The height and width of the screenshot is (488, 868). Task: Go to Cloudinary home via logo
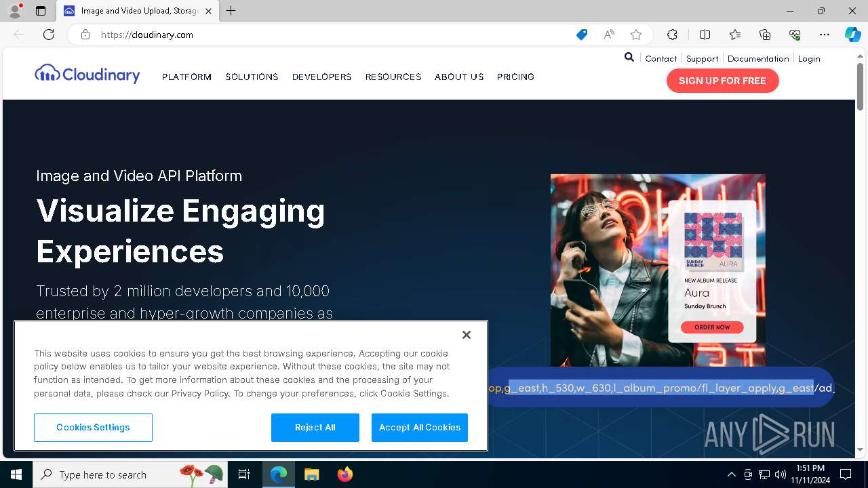(87, 74)
